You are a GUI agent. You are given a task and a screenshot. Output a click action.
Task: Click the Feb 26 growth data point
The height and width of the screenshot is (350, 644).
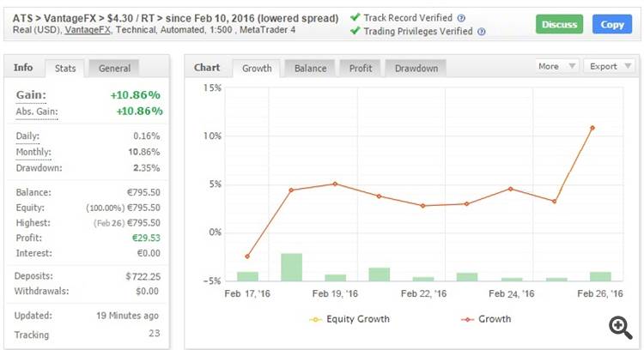coord(592,128)
